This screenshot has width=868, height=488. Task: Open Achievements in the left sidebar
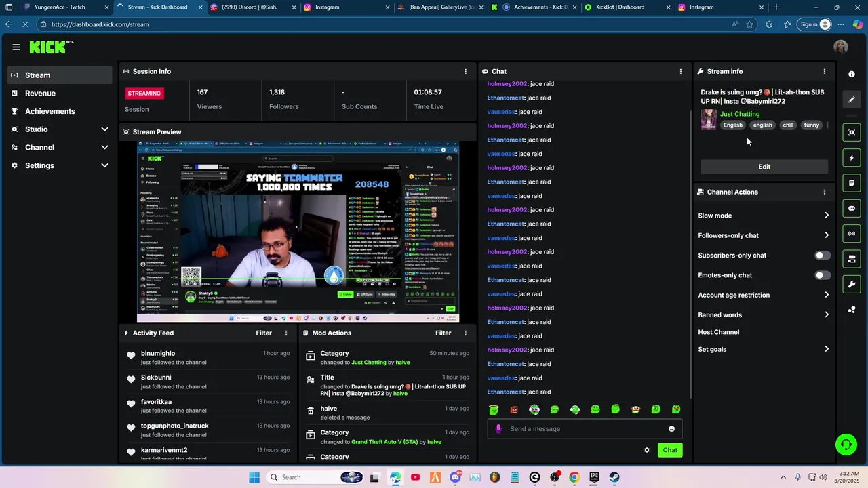point(60,111)
